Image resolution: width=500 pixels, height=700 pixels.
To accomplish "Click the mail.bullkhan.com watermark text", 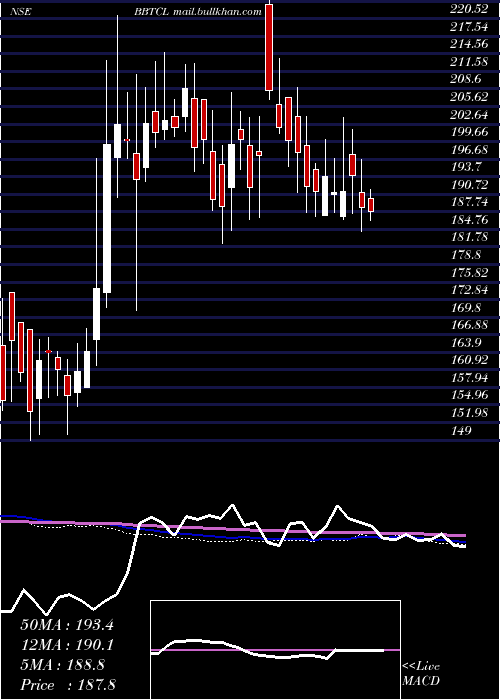I will pos(217,12).
